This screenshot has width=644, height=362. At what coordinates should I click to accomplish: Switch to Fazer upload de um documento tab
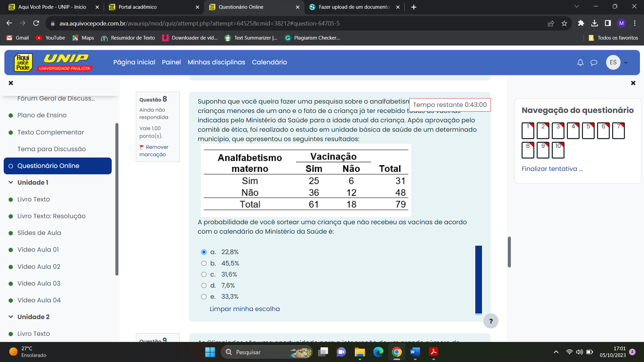(354, 7)
